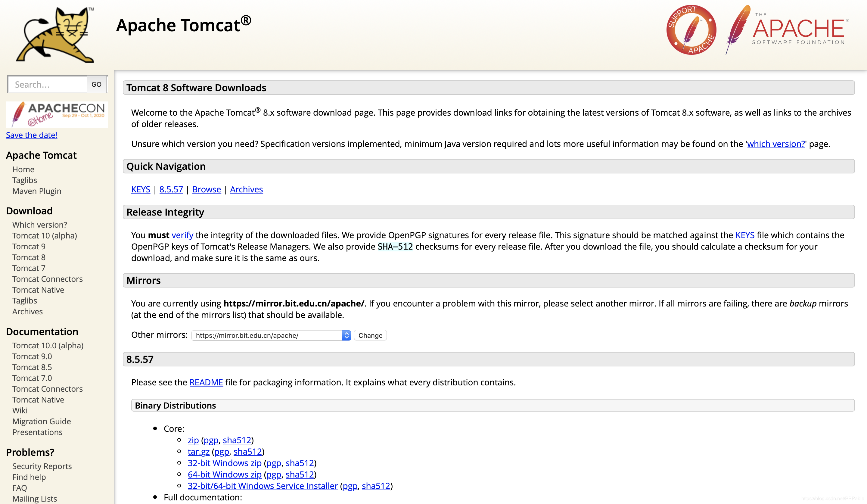Click the Change mirror button
Image resolution: width=867 pixels, height=504 pixels.
tap(370, 335)
